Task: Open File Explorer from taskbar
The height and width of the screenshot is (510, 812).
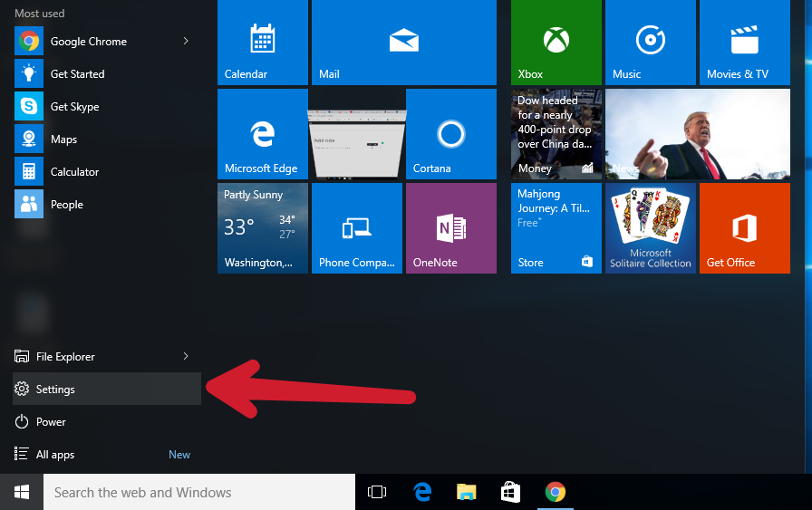Action: click(466, 492)
